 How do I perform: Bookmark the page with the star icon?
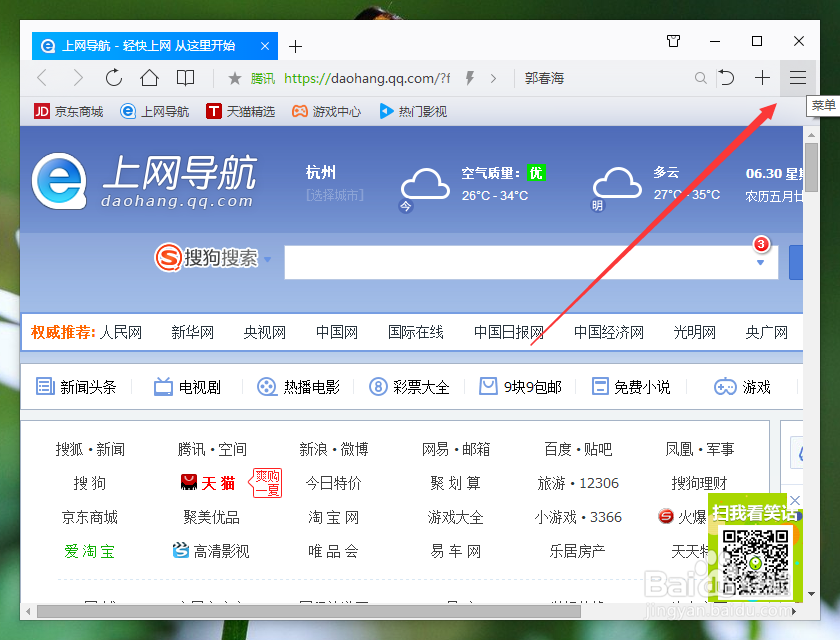tap(235, 78)
